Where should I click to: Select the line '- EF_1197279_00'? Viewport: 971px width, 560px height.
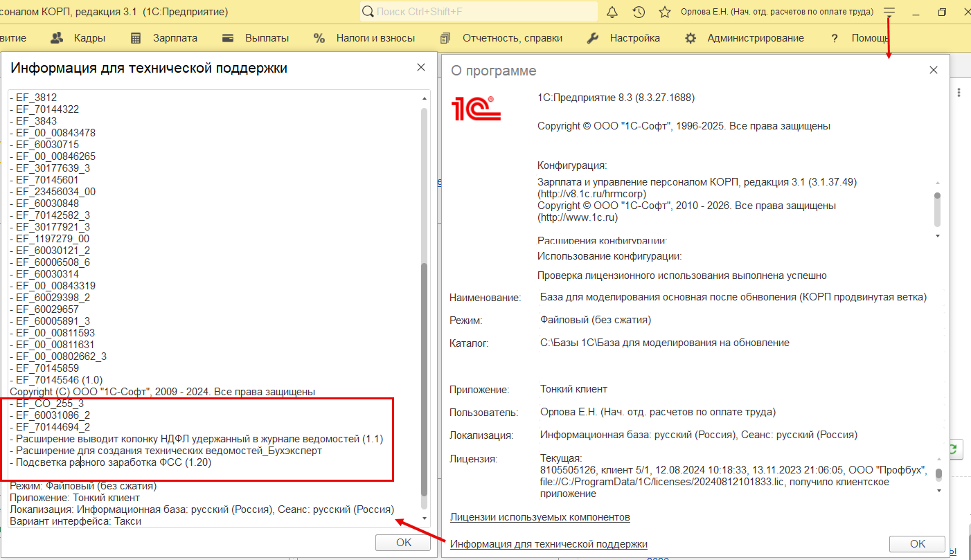(50, 239)
